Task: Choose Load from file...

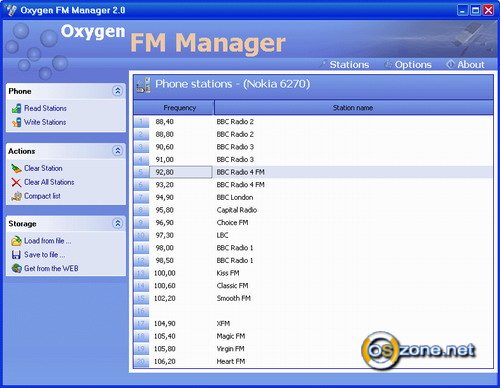Action: pos(47,241)
